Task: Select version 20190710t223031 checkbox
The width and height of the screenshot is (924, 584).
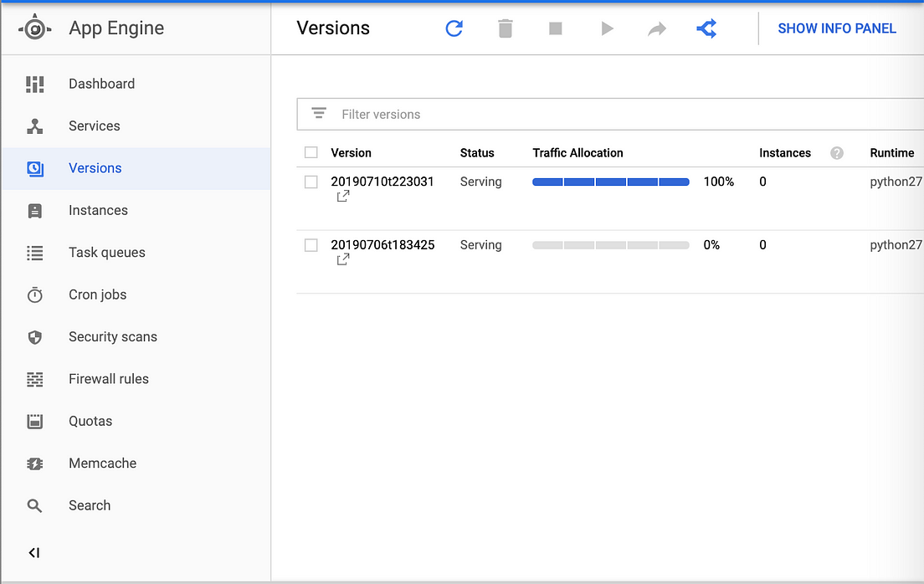Action: point(311,182)
